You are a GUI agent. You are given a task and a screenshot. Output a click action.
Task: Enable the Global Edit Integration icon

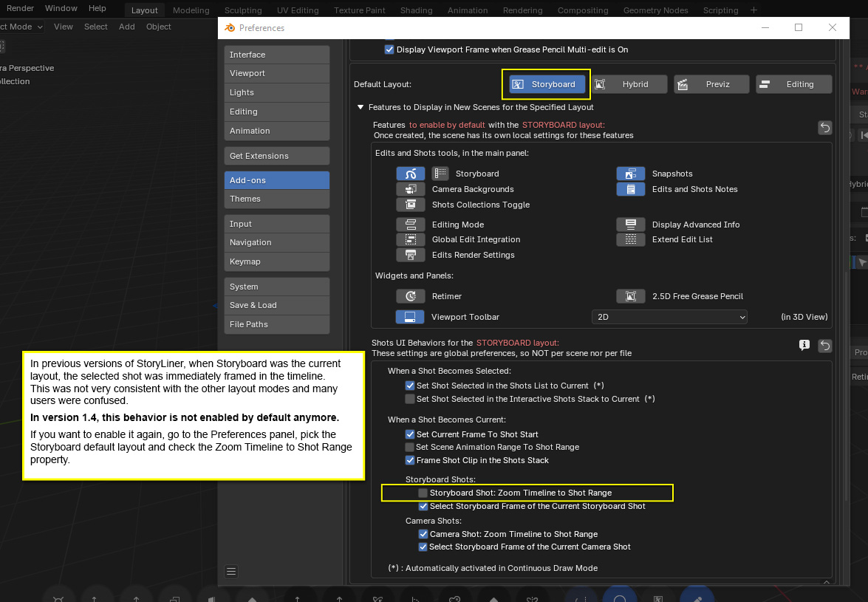coord(410,239)
